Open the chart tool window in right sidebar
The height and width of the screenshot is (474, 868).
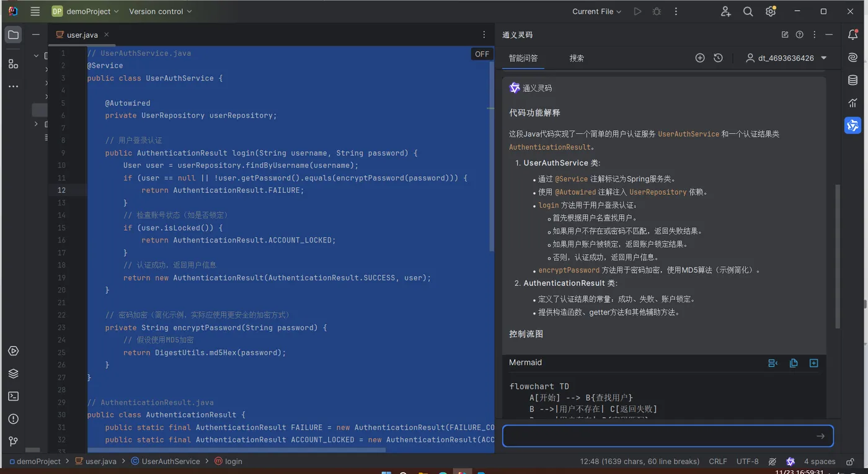click(853, 103)
